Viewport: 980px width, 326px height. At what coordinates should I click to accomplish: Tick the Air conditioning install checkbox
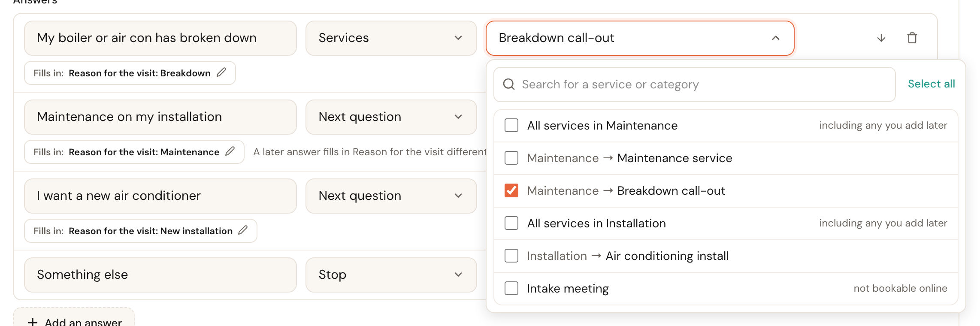[511, 256]
